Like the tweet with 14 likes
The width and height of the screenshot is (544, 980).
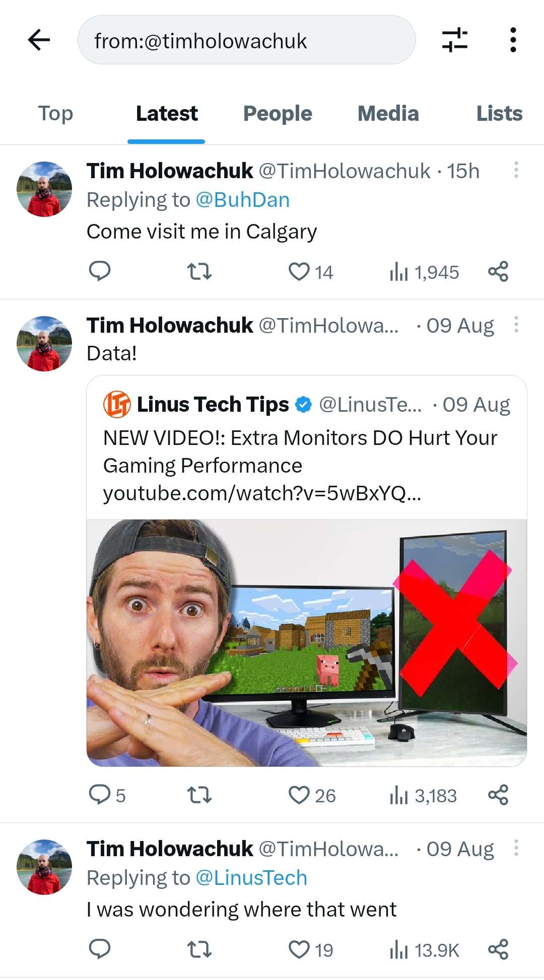311,272
